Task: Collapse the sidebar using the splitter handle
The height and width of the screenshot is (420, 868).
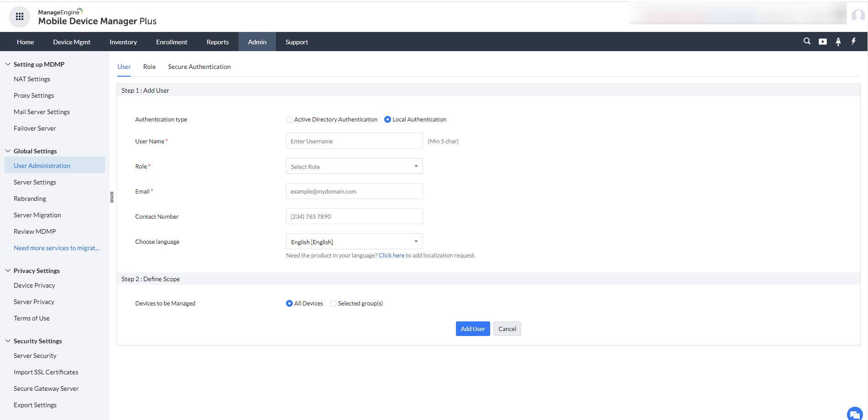Action: 112,197
